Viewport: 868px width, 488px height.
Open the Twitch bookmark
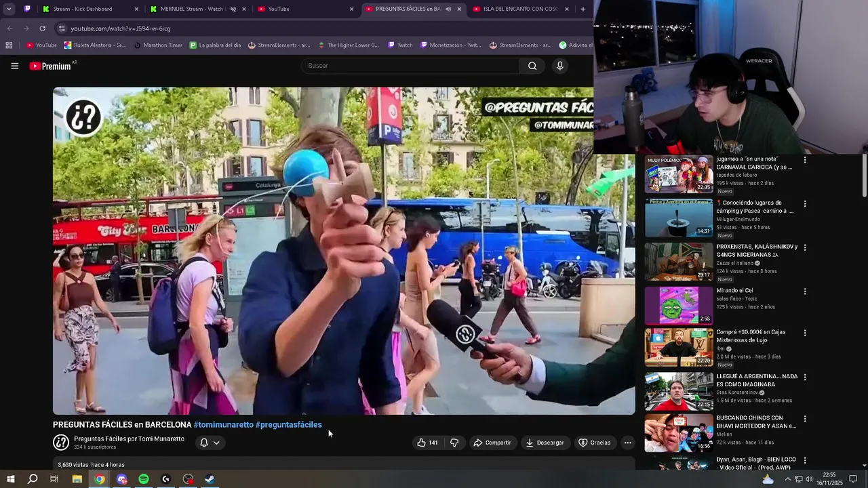[x=400, y=45]
